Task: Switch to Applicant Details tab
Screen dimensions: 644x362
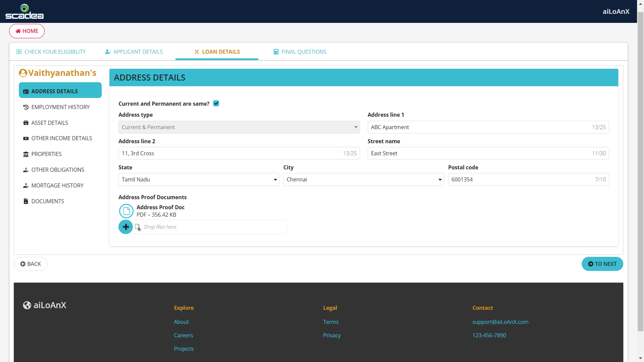Action: pyautogui.click(x=134, y=52)
